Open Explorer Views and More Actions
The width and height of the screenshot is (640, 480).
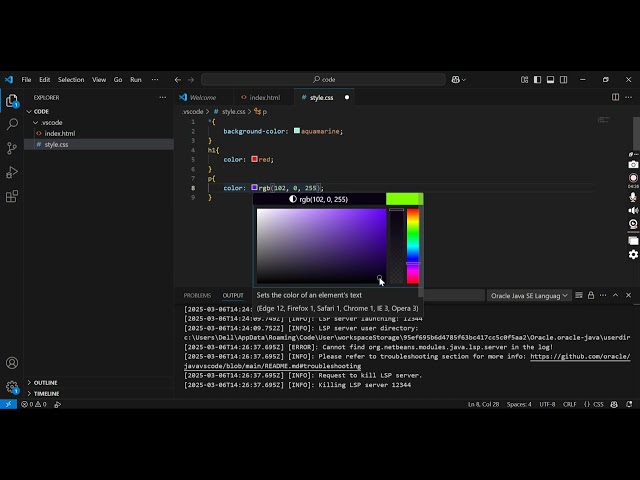162,97
